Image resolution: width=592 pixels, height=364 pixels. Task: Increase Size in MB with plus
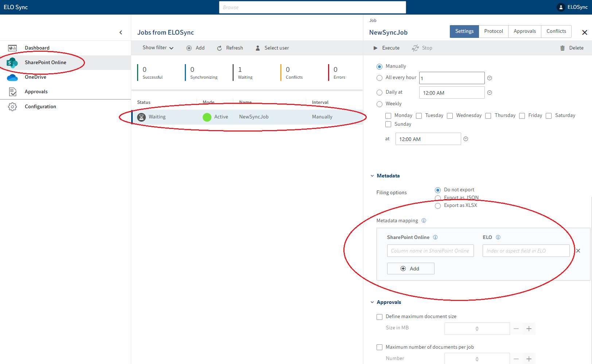529,329
